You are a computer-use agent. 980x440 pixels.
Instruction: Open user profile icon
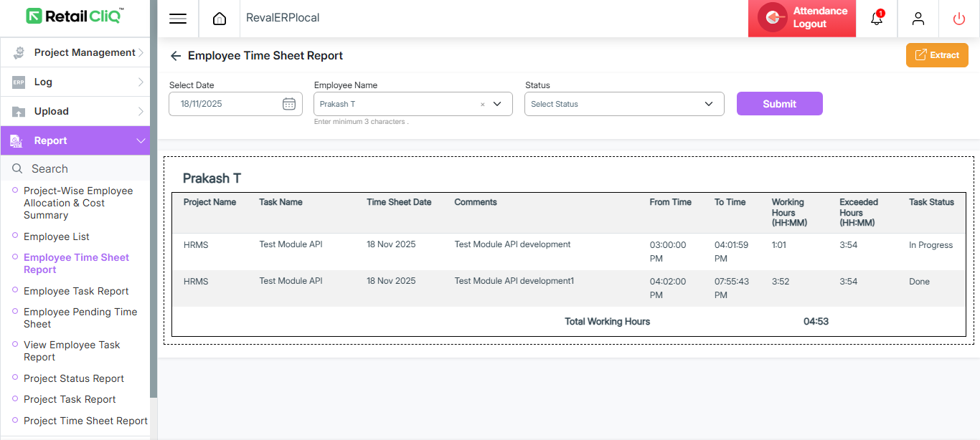tap(918, 19)
